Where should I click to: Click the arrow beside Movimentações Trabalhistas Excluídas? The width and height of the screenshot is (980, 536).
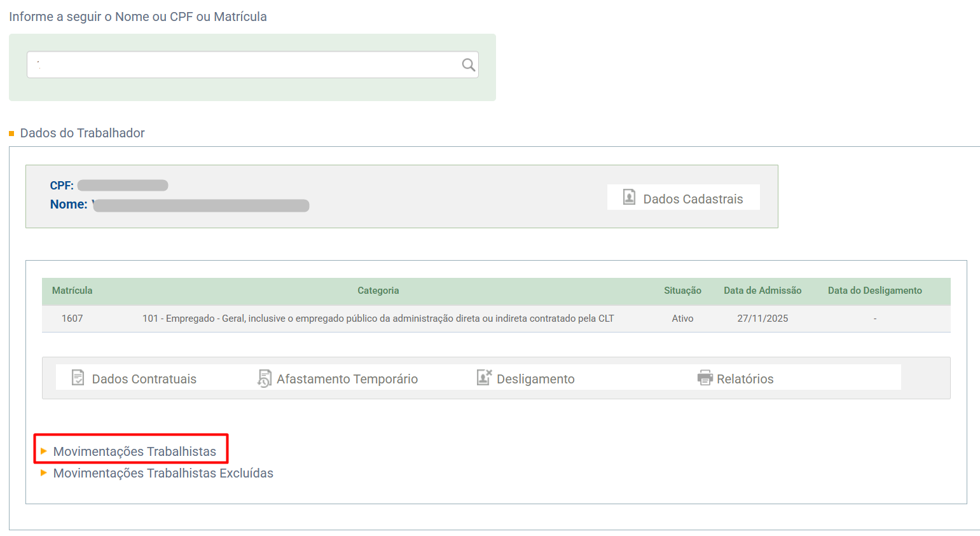tap(44, 472)
